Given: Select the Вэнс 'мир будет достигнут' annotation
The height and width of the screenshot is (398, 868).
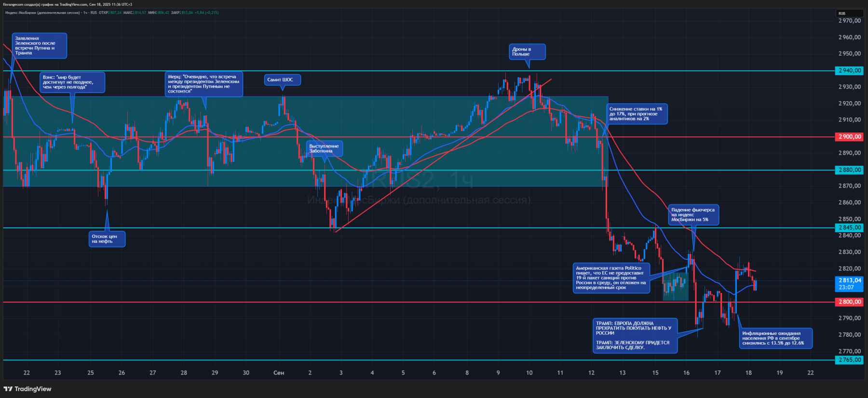Looking at the screenshot, I should click(72, 82).
